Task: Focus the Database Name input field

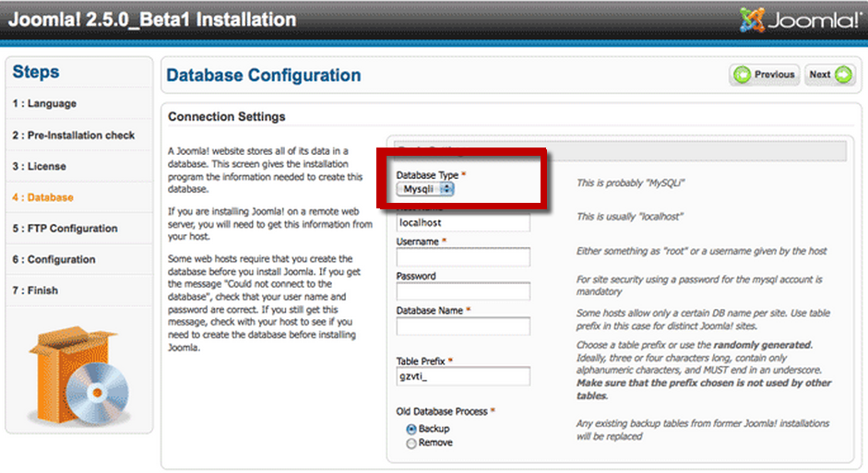Action: 463,325
